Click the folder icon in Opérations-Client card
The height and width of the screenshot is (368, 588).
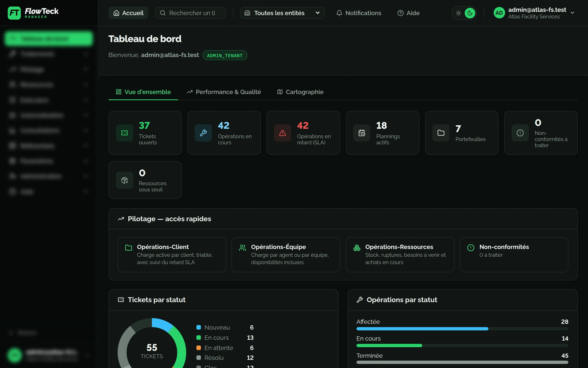pos(129,248)
